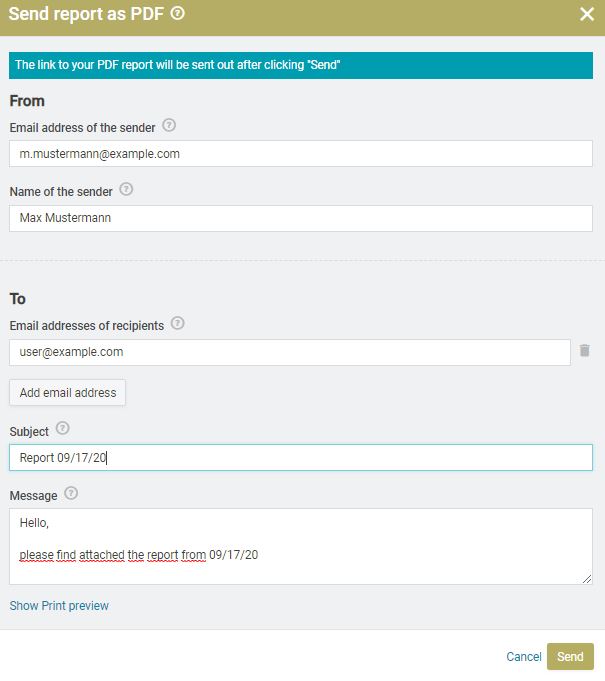The height and width of the screenshot is (681, 605).
Task: Open help for Email addresses of recipients
Action: (178, 324)
